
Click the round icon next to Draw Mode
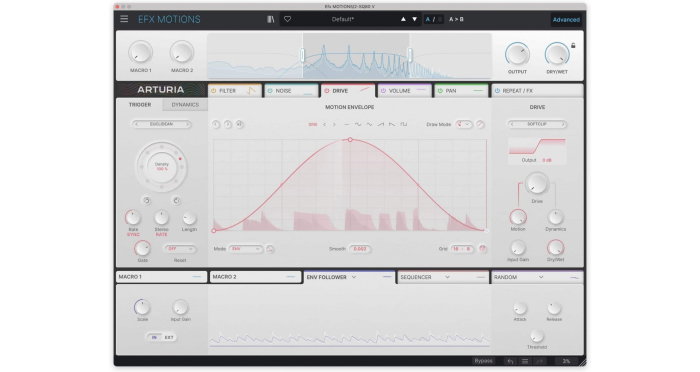coord(480,124)
